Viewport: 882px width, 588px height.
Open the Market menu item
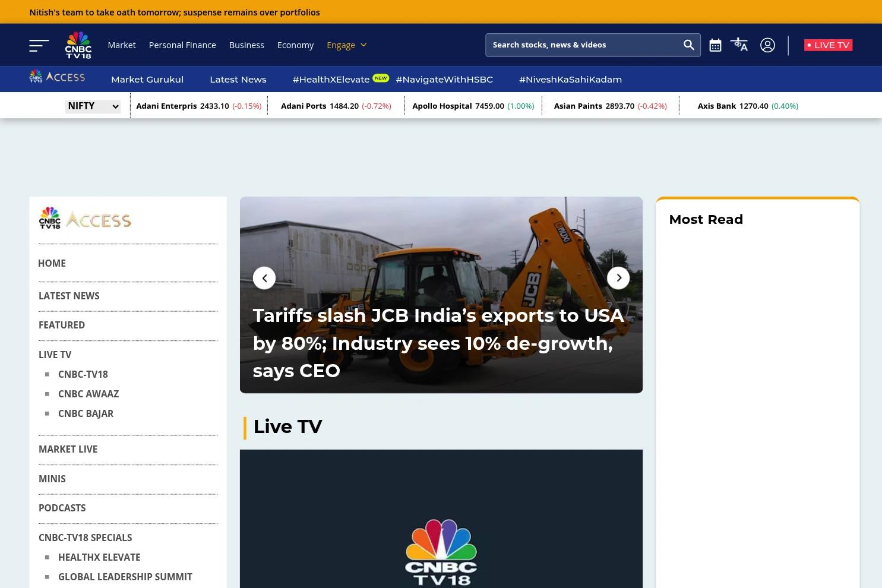click(121, 45)
